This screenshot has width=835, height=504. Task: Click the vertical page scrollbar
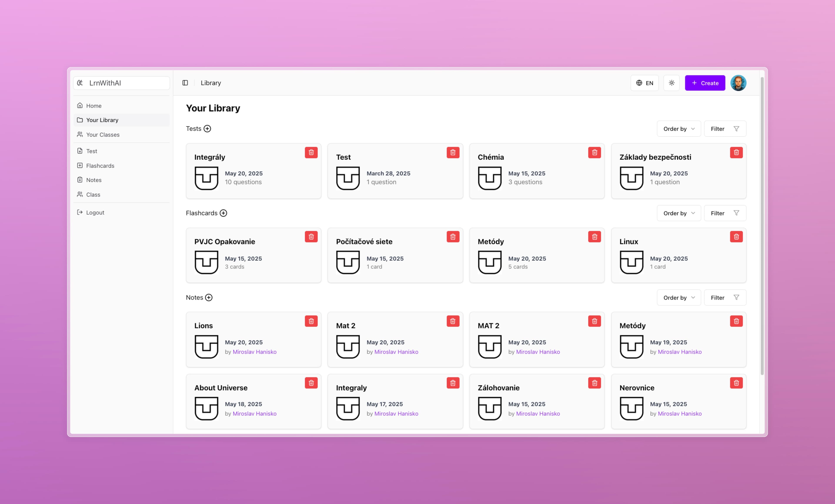(762, 226)
